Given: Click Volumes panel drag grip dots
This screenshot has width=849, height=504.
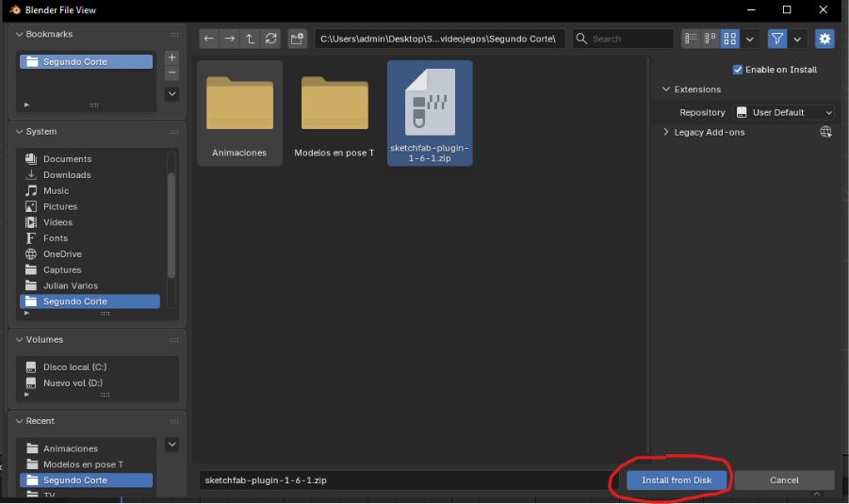Looking at the screenshot, I should pos(173,340).
